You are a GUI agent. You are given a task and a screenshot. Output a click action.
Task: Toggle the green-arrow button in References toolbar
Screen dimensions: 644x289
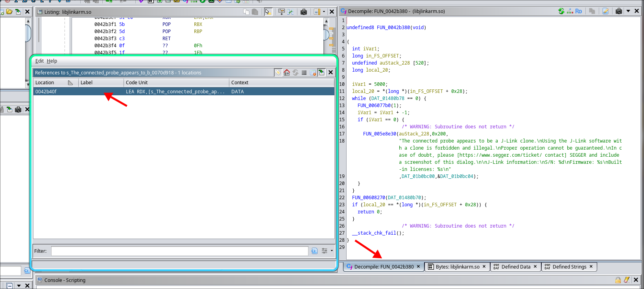[x=321, y=72]
